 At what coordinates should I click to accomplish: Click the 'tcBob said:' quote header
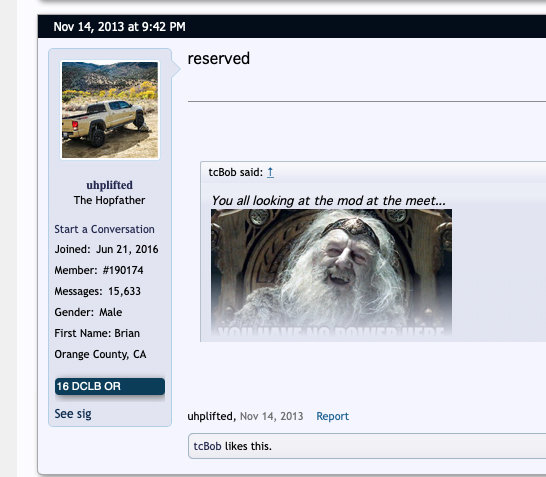(236, 172)
